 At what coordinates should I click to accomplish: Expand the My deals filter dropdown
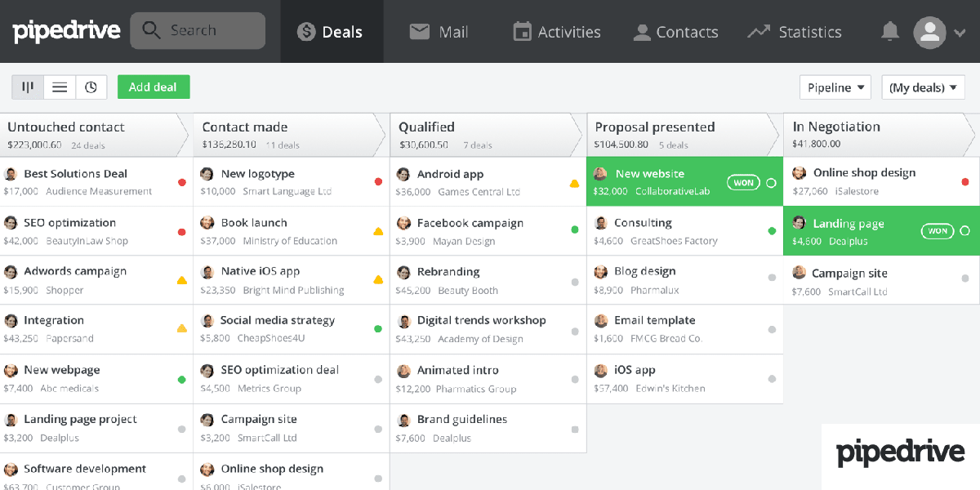(923, 87)
